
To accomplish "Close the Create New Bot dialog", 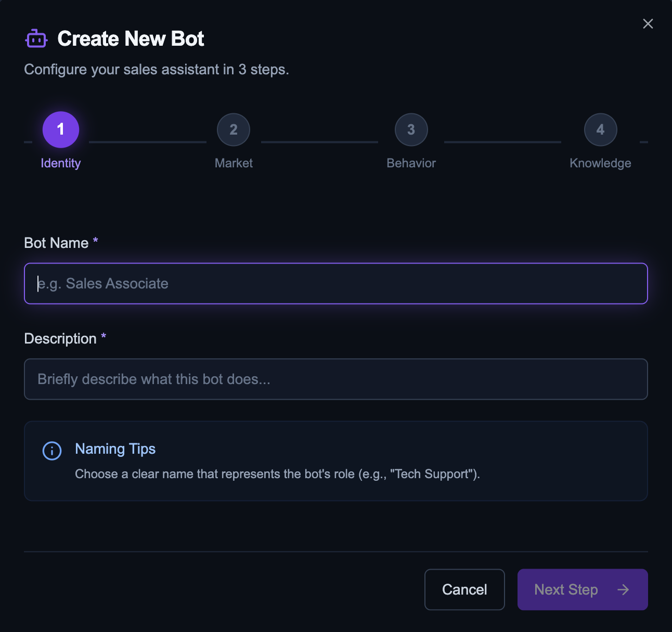I will pos(648,24).
